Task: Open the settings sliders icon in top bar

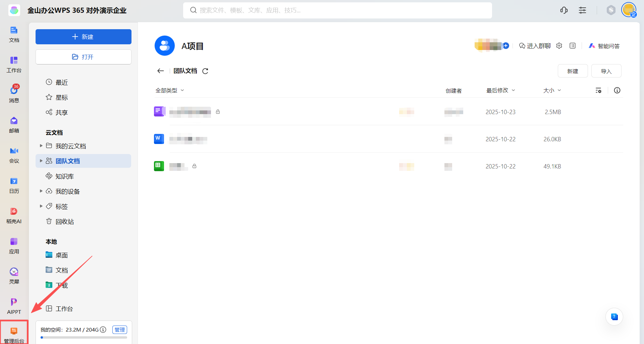Action: pos(582,10)
